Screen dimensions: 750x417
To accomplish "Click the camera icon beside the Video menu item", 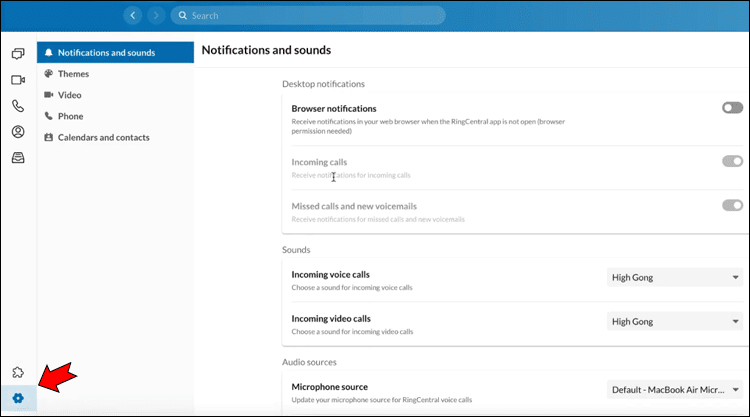I will (48, 95).
